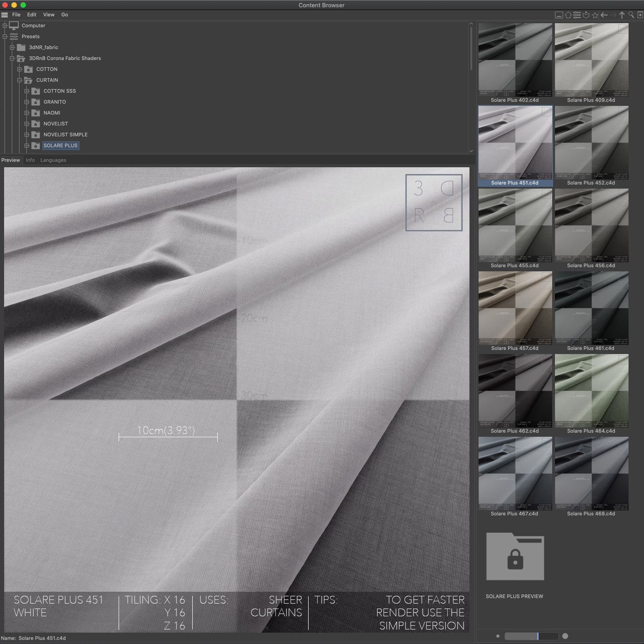Viewport: 644px width, 644px height.
Task: Click the tree panel vertical scrollbar thumb
Action: click(x=471, y=48)
